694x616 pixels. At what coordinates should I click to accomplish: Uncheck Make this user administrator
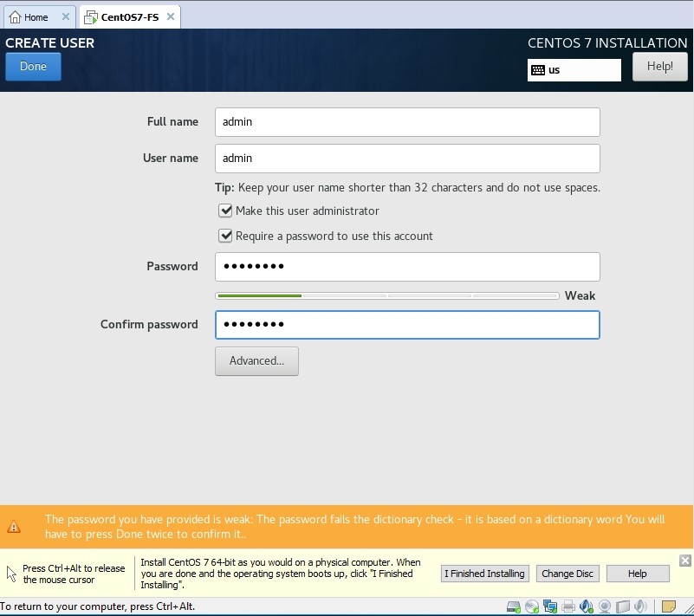coord(226,211)
